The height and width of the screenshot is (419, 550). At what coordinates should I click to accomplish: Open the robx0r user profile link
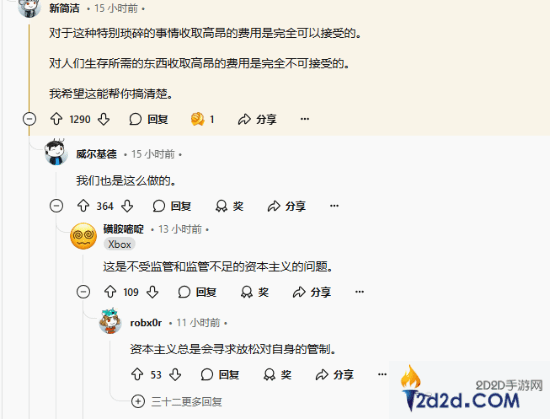[146, 323]
